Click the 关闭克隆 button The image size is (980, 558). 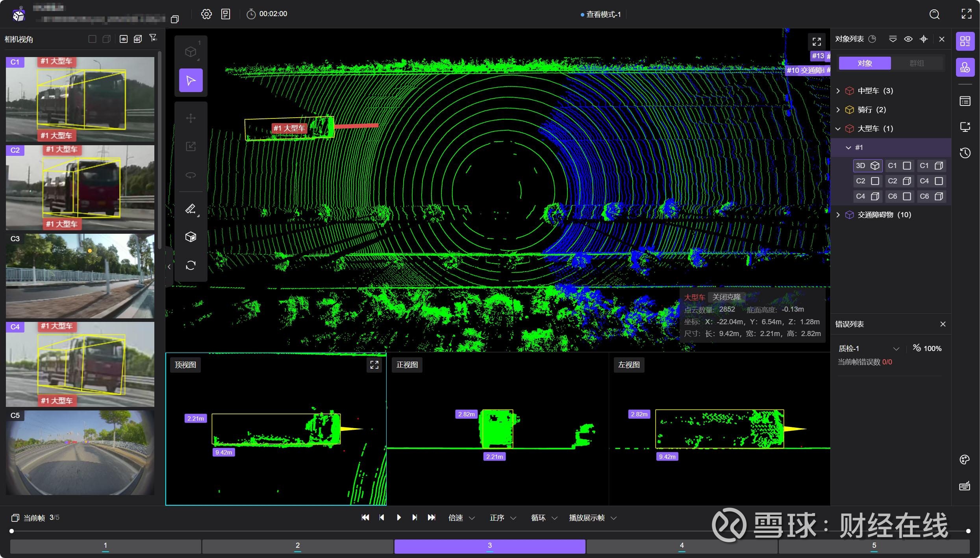click(x=726, y=297)
